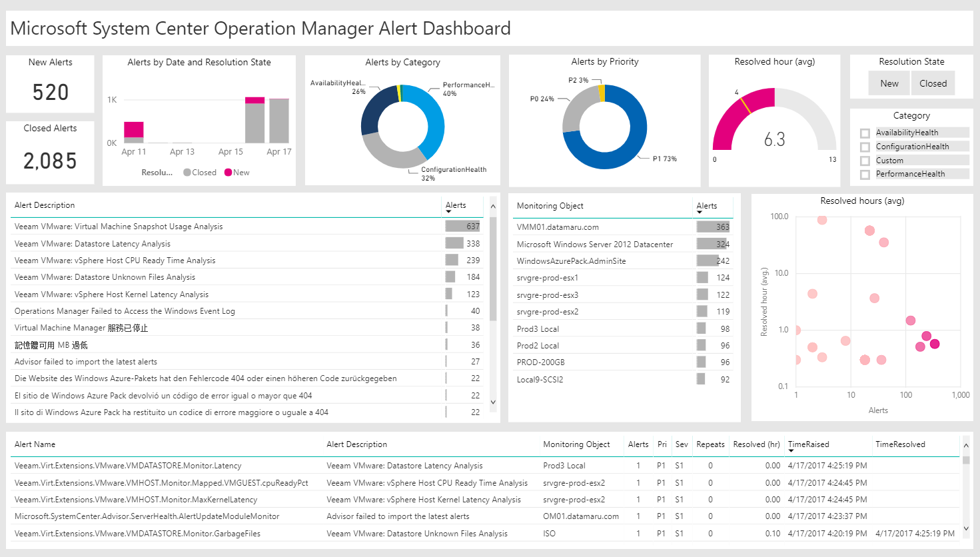This screenshot has width=980, height=557.
Task: Click up arrow of bottom table scrollbar
Action: [966, 445]
